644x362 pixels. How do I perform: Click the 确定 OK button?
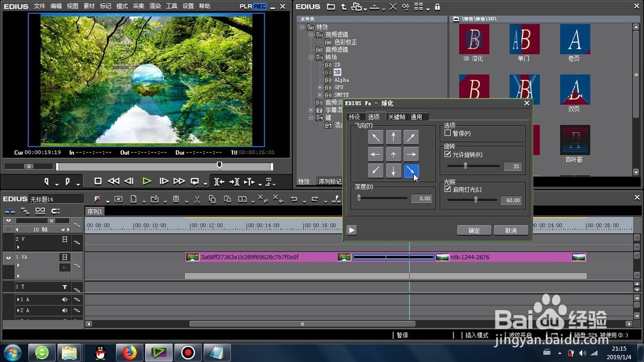[474, 231]
